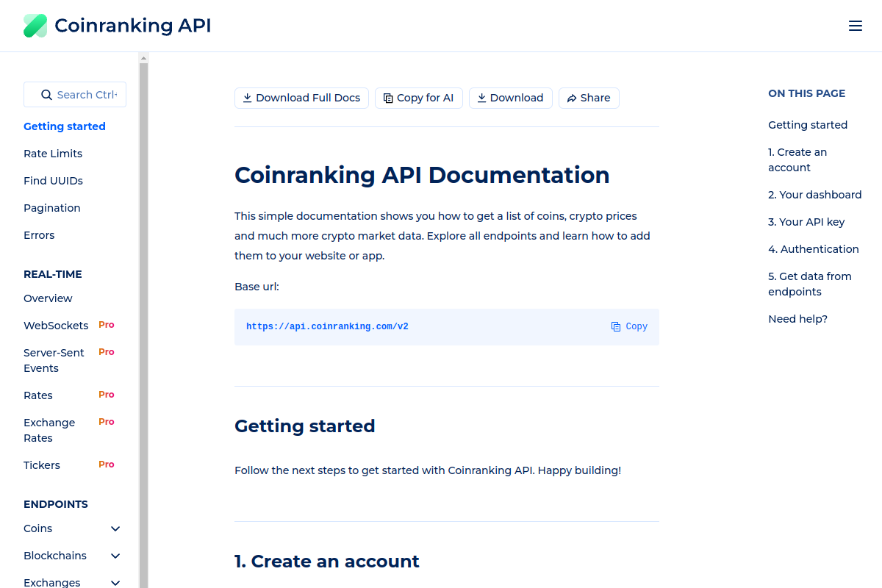
Task: Click the Pro badge next to Tickers
Action: click(x=107, y=465)
